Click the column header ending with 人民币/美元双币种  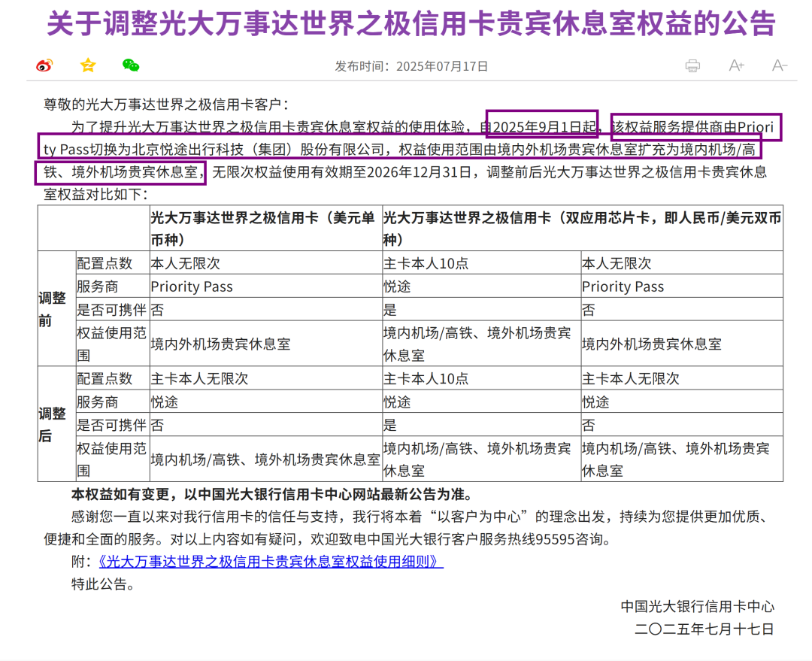click(583, 229)
